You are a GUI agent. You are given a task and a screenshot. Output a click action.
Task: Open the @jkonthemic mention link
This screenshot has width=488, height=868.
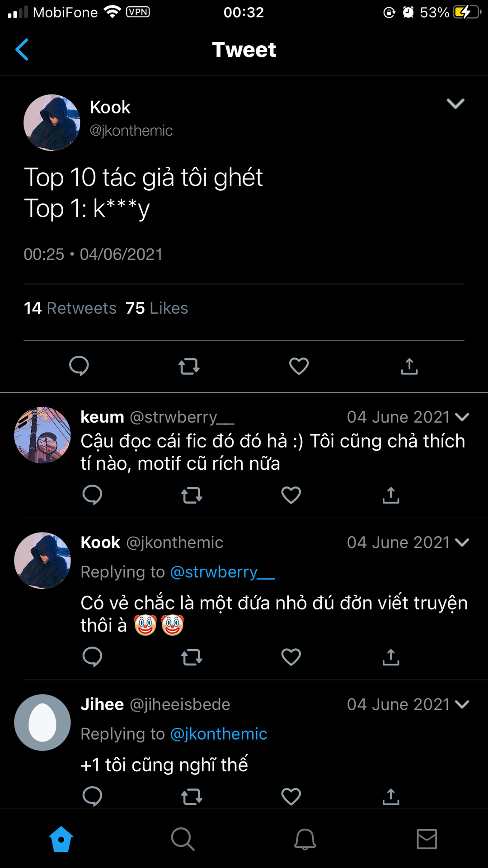(x=219, y=734)
